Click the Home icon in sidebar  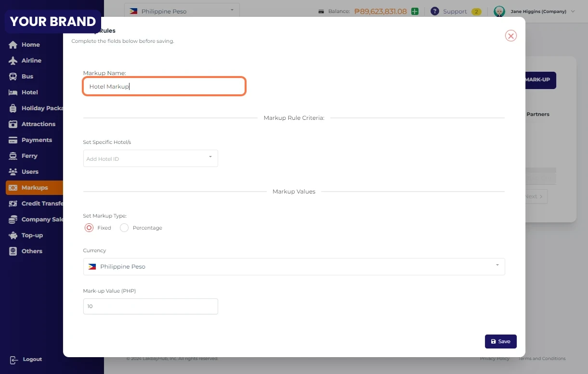click(13, 45)
